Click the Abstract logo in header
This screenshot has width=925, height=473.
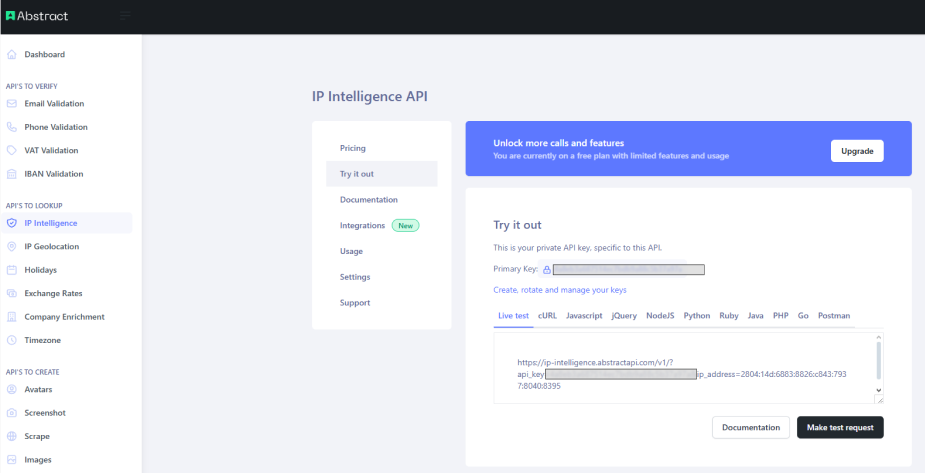pyautogui.click(x=38, y=15)
